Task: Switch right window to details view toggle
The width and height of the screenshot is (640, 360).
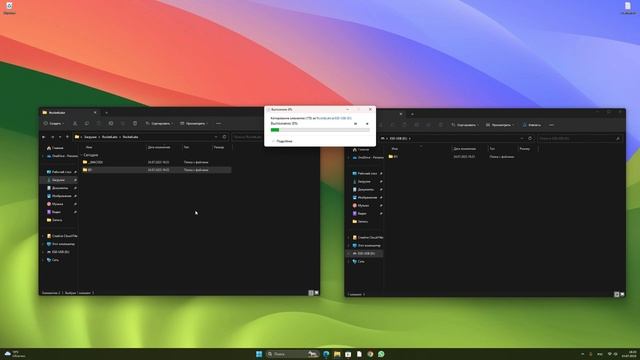Action: 617,294
